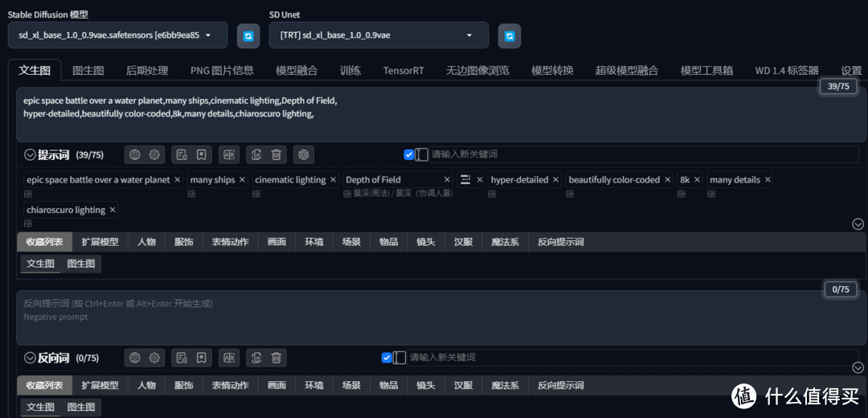Image resolution: width=868 pixels, height=418 pixels.
Task: Remove the 'epic space battle over a water planet' tag
Action: 177,180
